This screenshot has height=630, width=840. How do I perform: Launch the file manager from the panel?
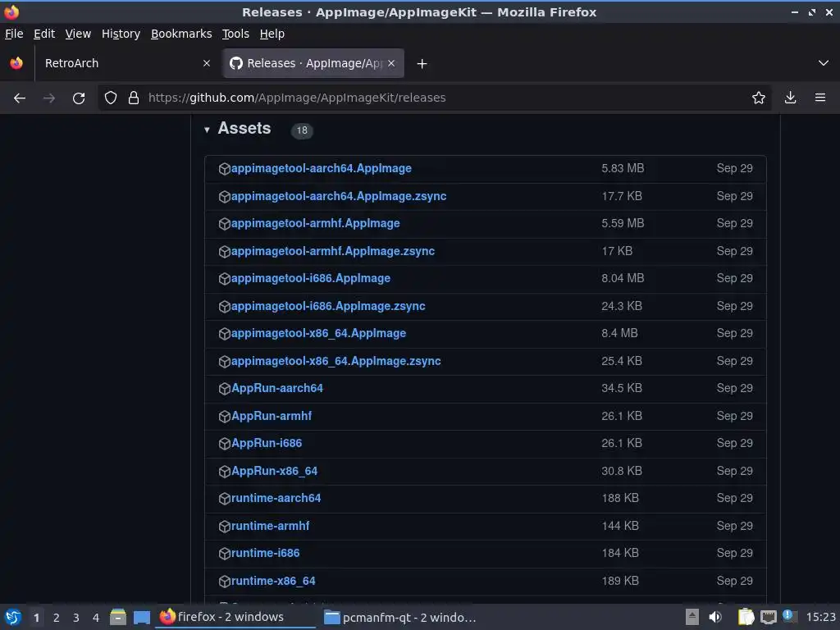(x=118, y=618)
